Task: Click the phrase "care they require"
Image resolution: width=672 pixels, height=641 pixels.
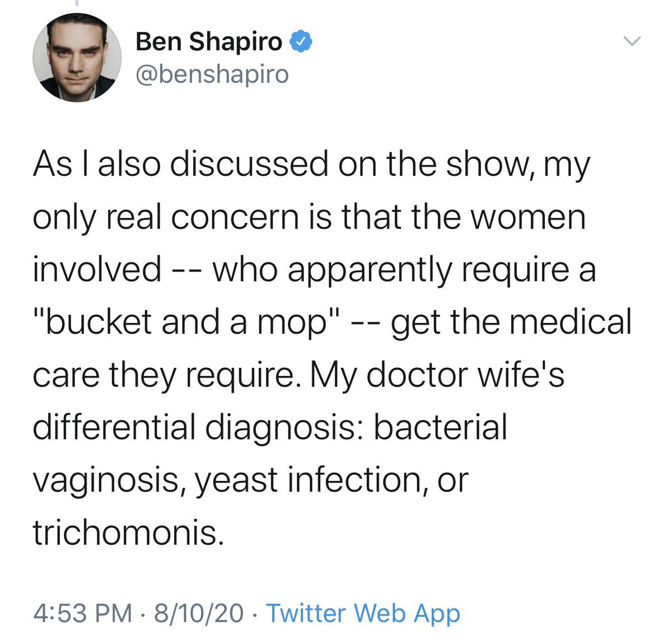Action: (162, 375)
